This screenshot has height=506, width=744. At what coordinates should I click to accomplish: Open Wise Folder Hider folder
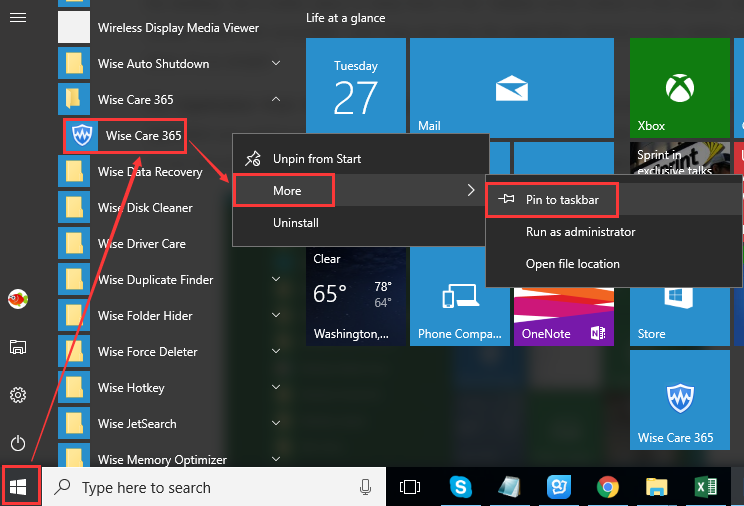(171, 316)
